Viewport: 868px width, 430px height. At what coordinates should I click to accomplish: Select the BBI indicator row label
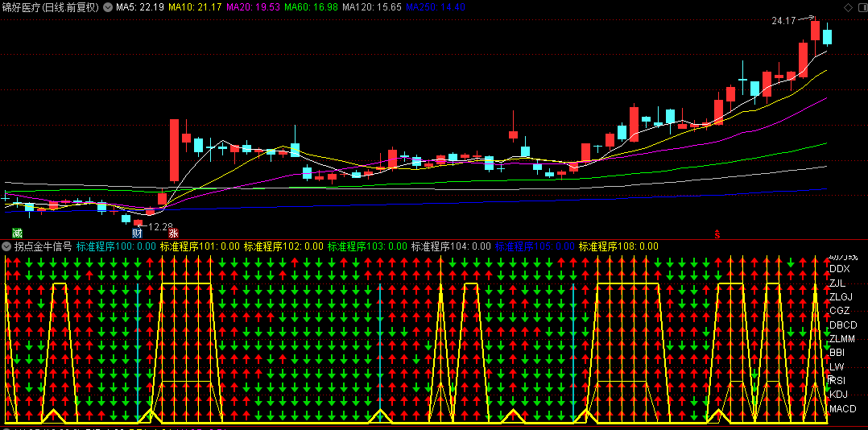click(837, 352)
